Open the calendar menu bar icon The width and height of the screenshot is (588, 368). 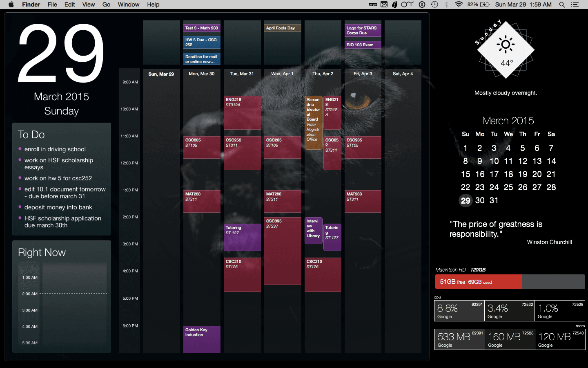384,4
